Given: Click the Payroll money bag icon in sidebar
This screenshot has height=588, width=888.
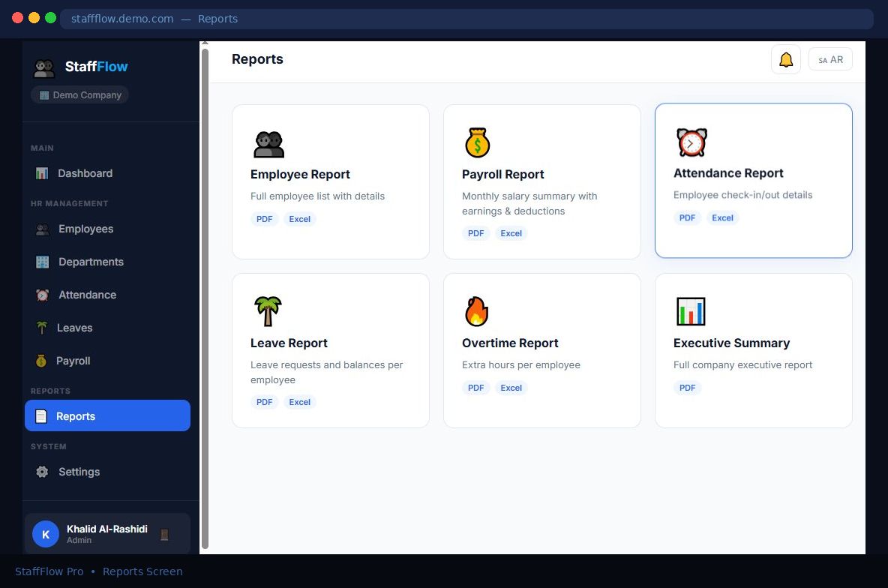Looking at the screenshot, I should (x=41, y=361).
